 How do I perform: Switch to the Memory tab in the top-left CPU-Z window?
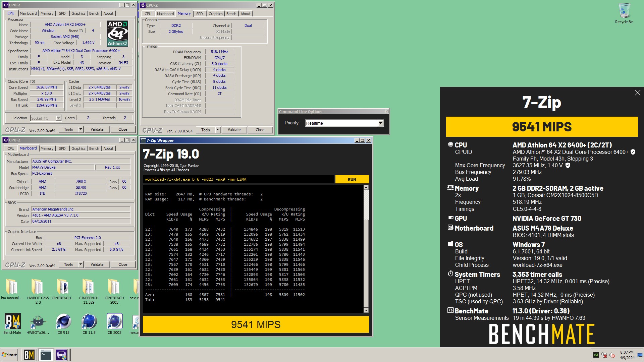[x=47, y=13]
